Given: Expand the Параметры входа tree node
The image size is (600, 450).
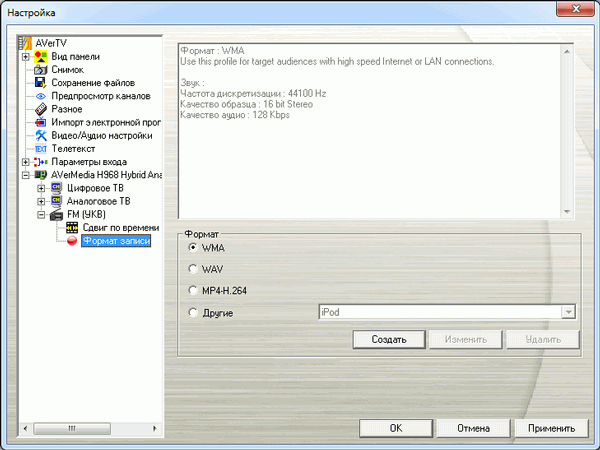Looking at the screenshot, I should [x=25, y=162].
